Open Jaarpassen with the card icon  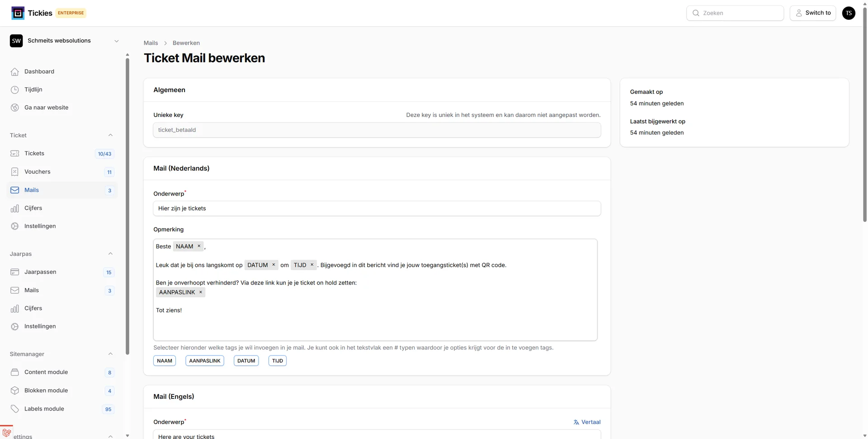tap(15, 272)
